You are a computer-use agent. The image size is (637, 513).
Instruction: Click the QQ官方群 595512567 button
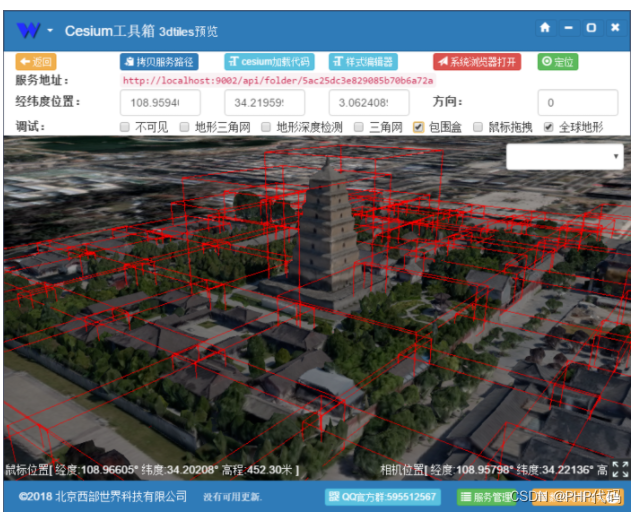click(383, 497)
